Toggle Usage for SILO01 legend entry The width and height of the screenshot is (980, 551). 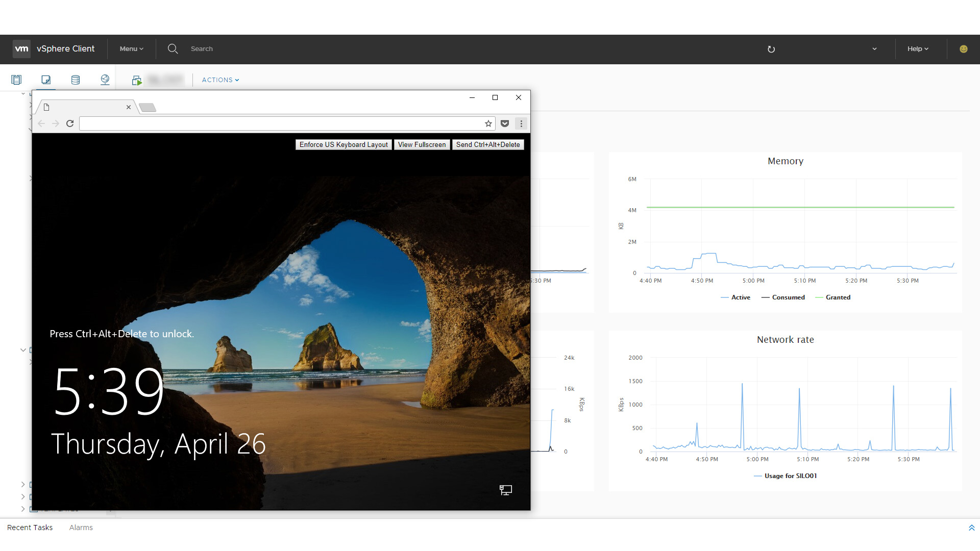(x=786, y=476)
